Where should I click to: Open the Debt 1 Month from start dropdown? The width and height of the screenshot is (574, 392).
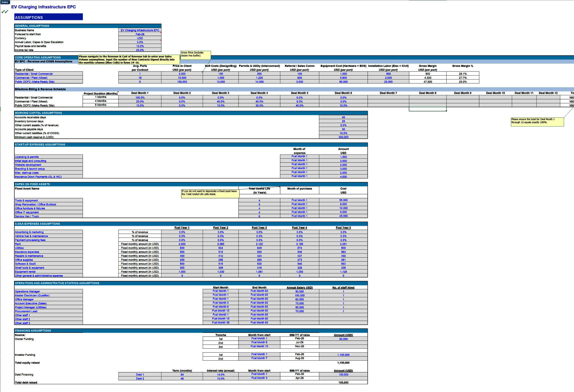pos(259,374)
